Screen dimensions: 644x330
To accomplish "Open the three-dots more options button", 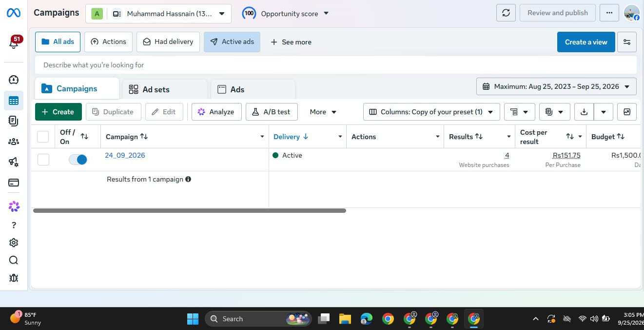I will pos(609,13).
